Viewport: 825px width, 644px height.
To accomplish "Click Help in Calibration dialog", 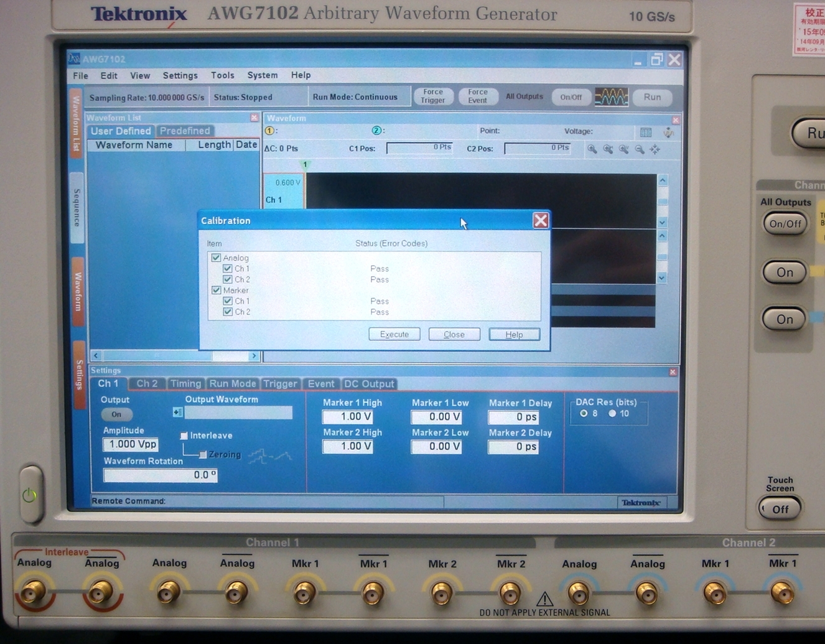I will [514, 334].
